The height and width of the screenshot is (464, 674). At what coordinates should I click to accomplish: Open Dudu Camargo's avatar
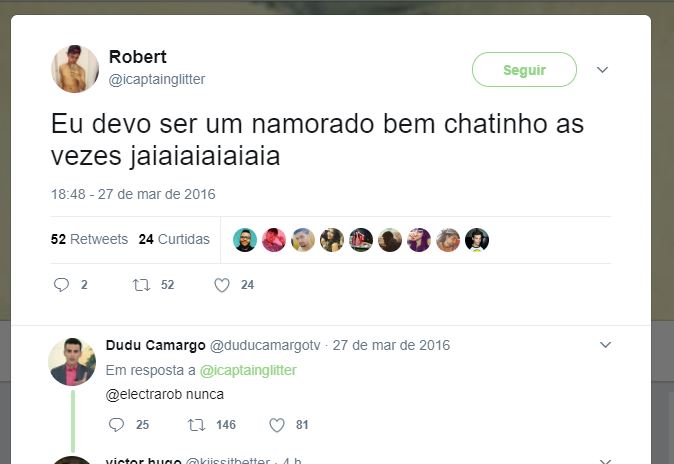tap(72, 362)
